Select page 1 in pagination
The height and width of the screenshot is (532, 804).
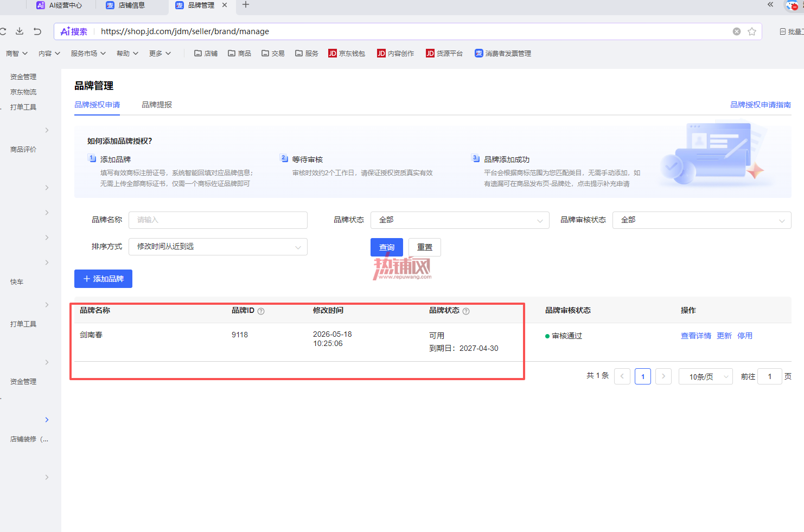click(x=643, y=376)
